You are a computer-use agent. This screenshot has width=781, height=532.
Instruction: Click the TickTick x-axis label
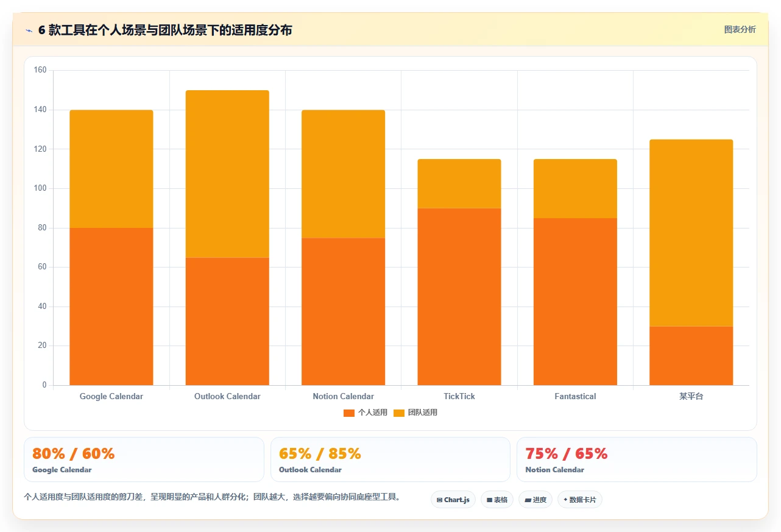point(459,396)
